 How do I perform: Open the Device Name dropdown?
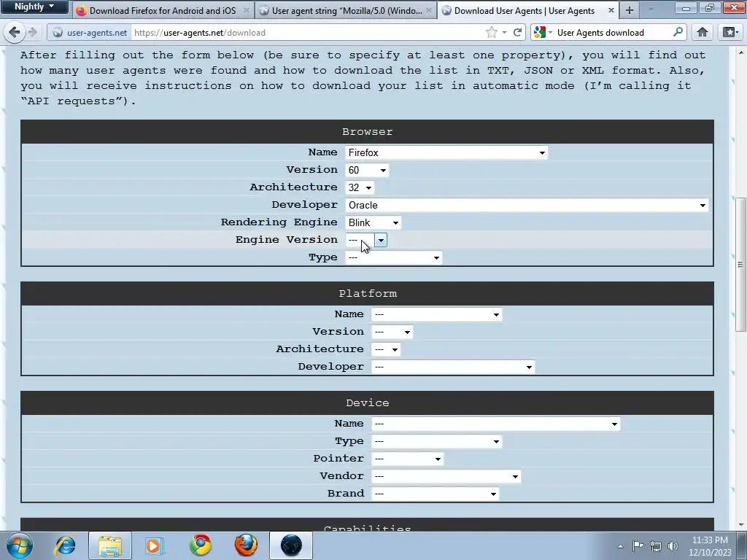coord(496,424)
